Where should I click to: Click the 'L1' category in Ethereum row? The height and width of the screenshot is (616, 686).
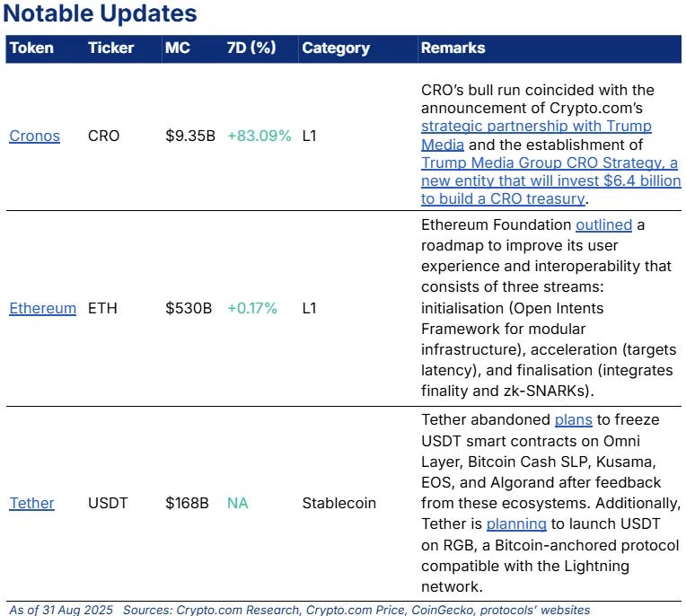pos(309,308)
